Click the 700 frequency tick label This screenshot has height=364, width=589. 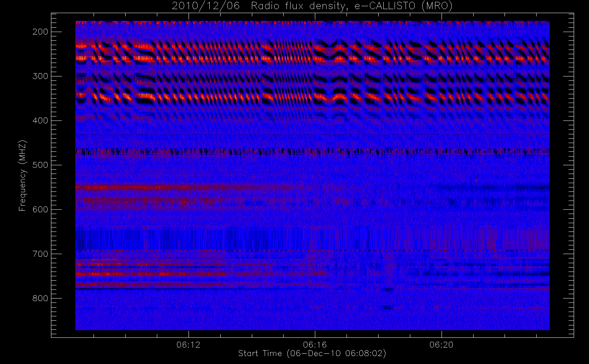[x=40, y=254]
